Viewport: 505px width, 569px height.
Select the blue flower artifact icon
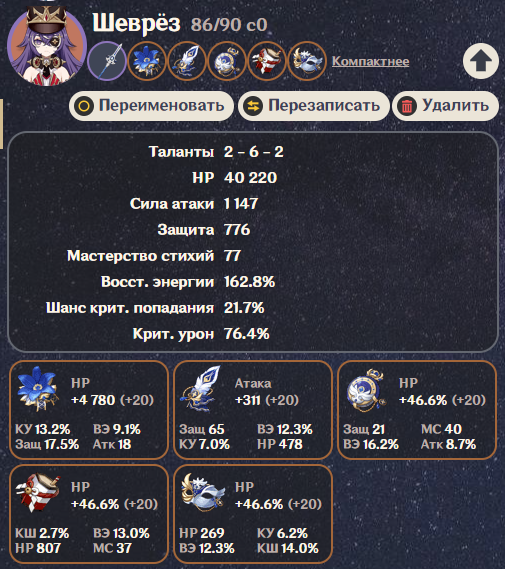pyautogui.click(x=147, y=61)
